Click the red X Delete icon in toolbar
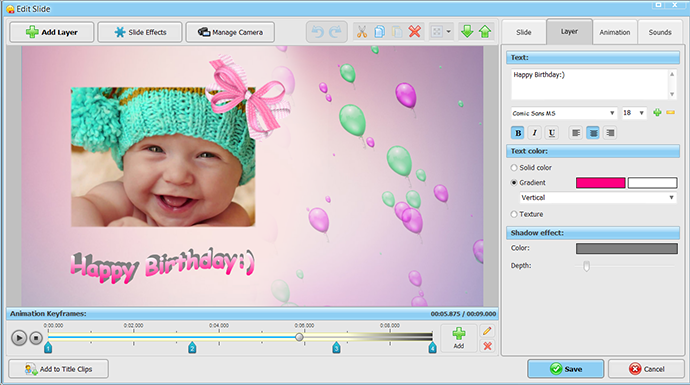 [x=415, y=32]
